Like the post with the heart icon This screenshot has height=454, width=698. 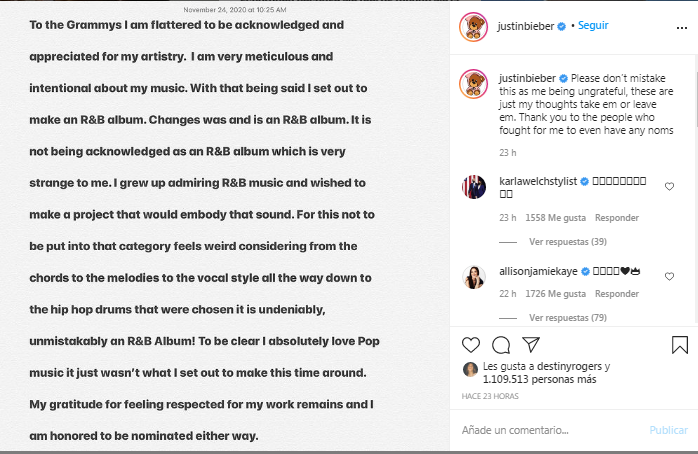(471, 345)
